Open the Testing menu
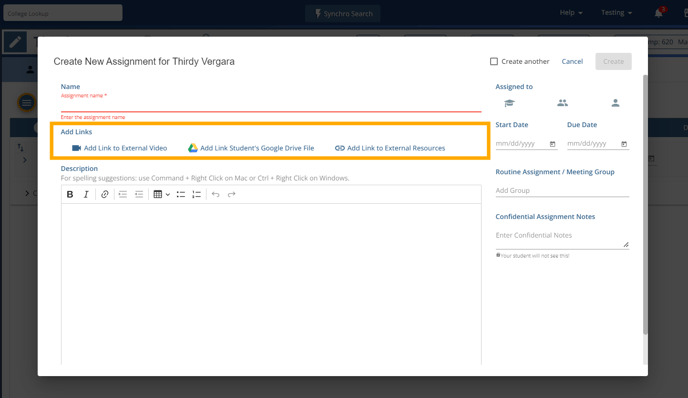Screen dimensions: 688x398 tap(616, 13)
